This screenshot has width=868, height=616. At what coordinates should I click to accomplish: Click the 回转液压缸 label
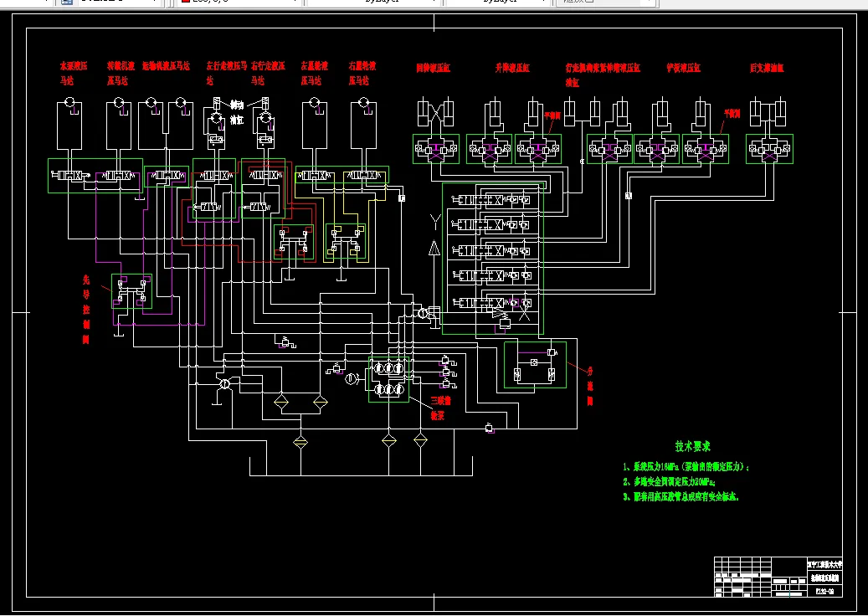coord(434,68)
